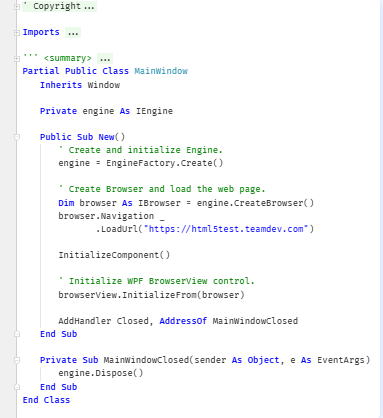Click EngineFactory.Create() call
The image size is (383, 418).
click(x=165, y=163)
